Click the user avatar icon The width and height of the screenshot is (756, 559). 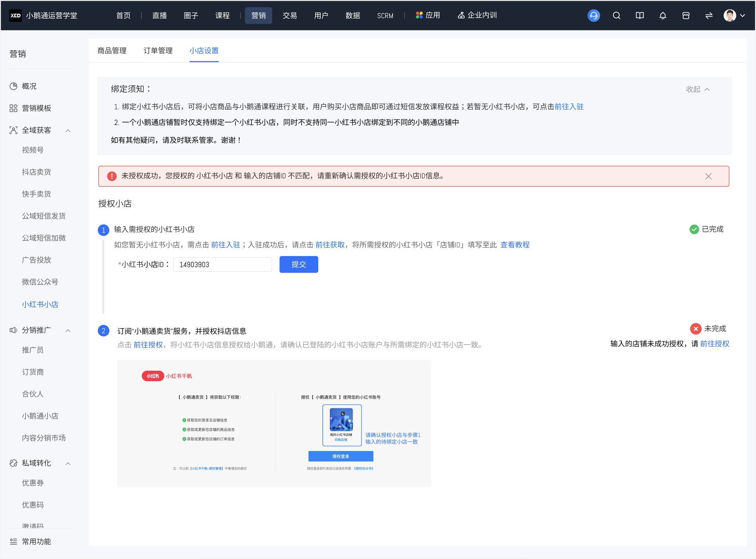pyautogui.click(x=730, y=15)
